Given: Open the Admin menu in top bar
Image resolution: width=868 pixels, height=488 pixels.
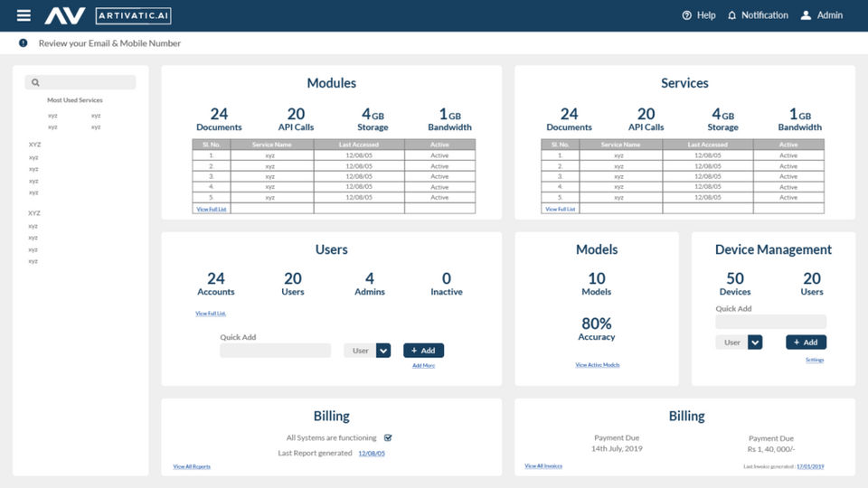Looking at the screenshot, I should pos(822,15).
